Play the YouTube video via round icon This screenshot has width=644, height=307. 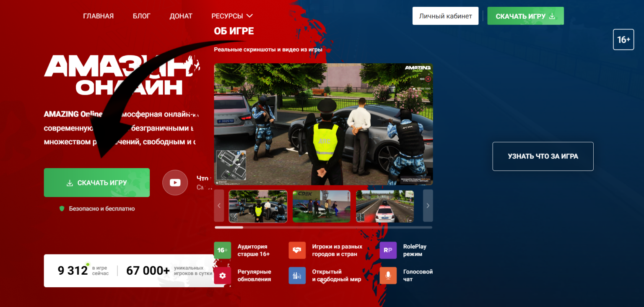coord(175,182)
